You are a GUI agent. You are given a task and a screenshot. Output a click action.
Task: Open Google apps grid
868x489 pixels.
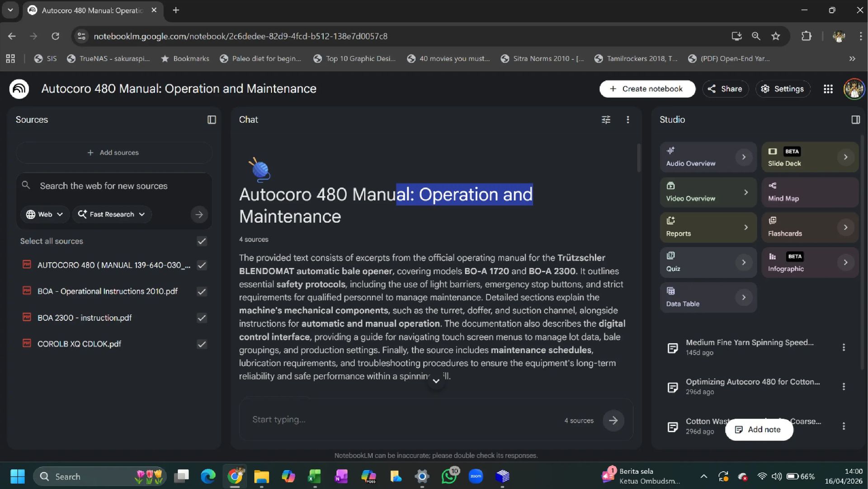click(828, 89)
